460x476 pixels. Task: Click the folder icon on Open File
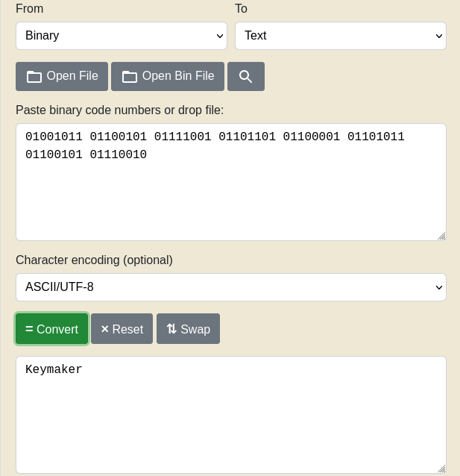(x=34, y=76)
